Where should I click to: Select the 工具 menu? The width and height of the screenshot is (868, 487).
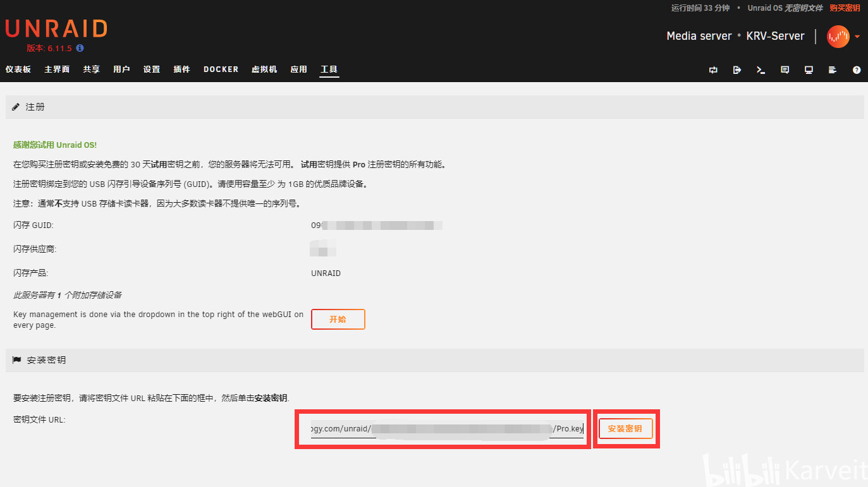point(329,69)
